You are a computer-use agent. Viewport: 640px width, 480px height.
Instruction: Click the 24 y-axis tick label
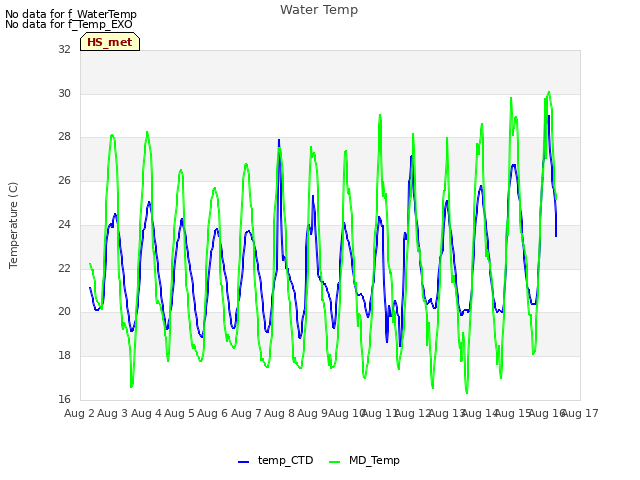[x=64, y=224]
